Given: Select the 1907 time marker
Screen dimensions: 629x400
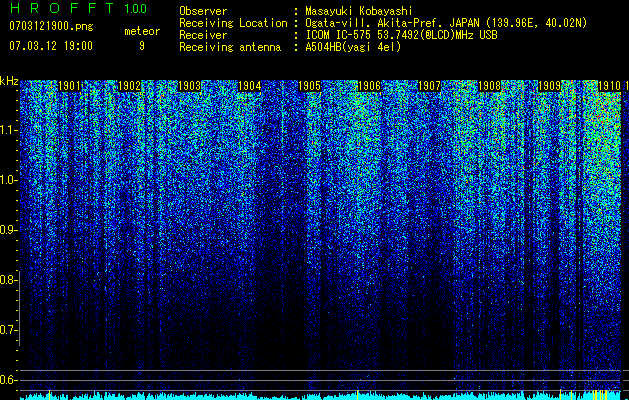Looking at the screenshot, I should [x=429, y=86].
